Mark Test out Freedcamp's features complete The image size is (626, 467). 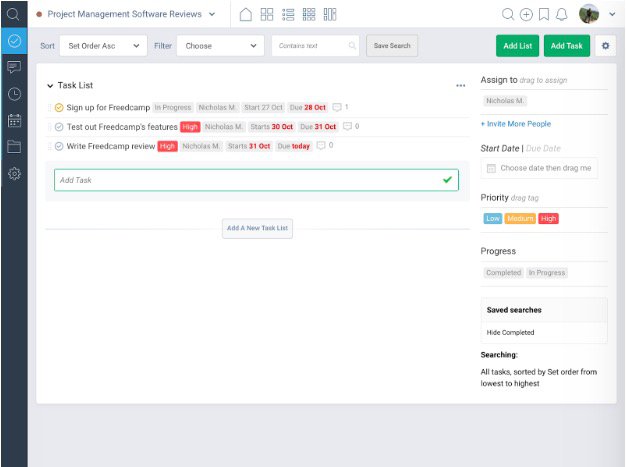click(59, 127)
